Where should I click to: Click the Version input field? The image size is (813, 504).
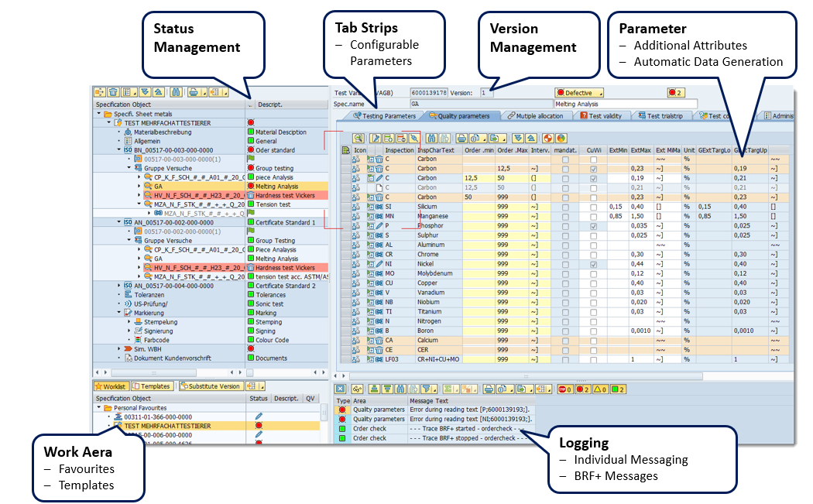point(485,93)
